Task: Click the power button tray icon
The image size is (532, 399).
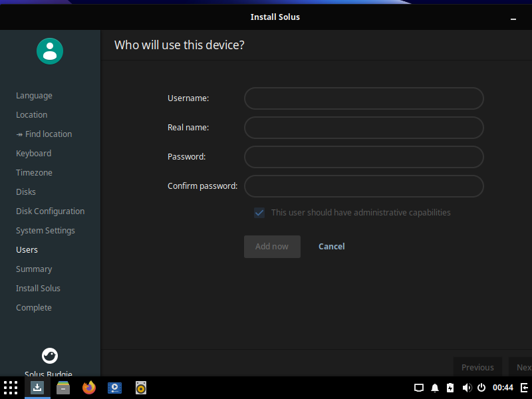Action: click(481, 388)
